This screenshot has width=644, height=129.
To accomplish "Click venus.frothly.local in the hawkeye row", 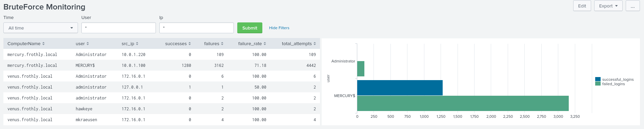I will (x=30, y=109).
